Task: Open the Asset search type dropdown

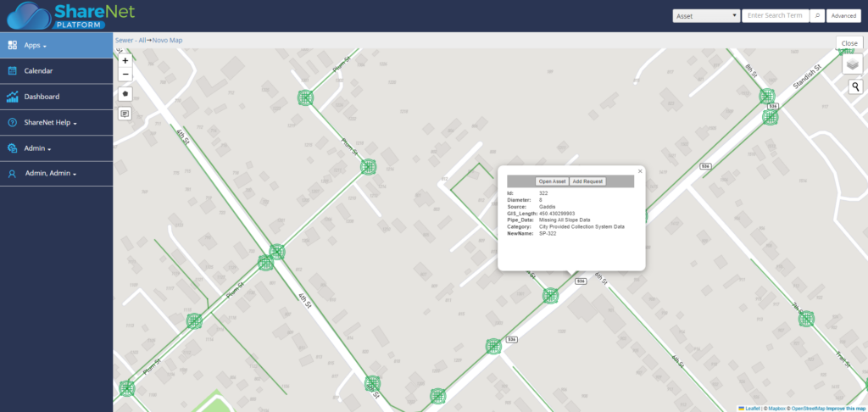Action: point(706,16)
